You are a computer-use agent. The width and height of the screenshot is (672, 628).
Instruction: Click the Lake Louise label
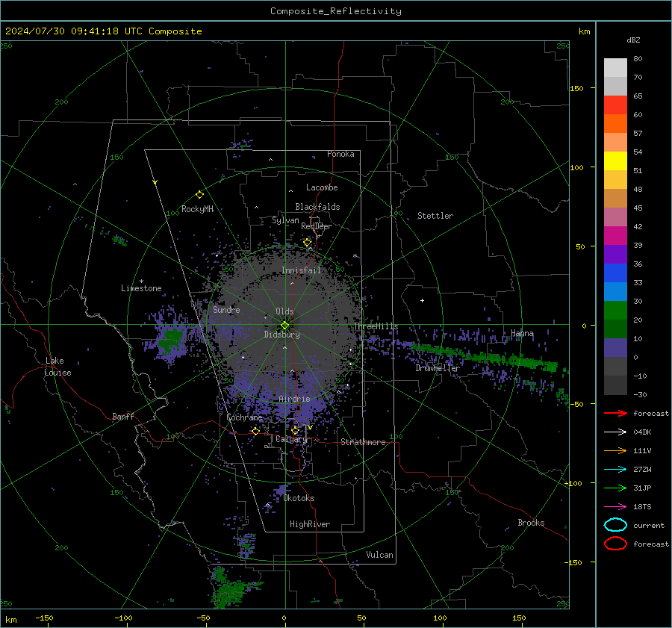click(57, 367)
